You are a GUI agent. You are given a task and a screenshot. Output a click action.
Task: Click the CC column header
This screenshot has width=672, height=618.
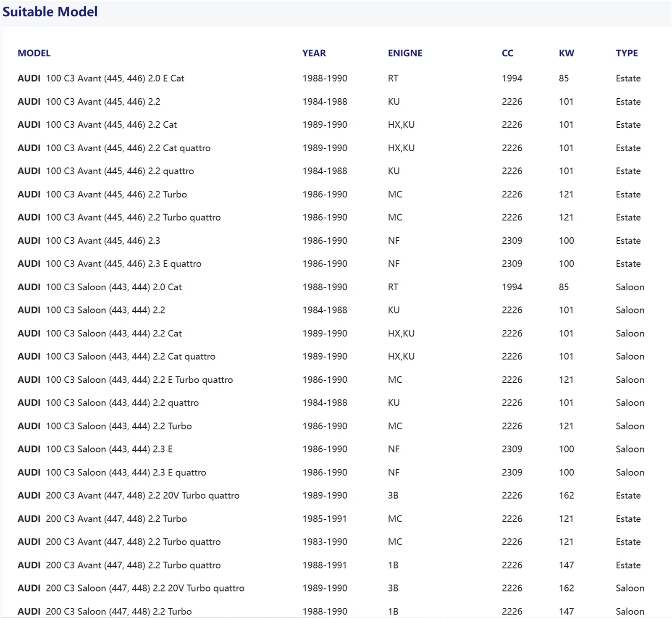point(507,53)
